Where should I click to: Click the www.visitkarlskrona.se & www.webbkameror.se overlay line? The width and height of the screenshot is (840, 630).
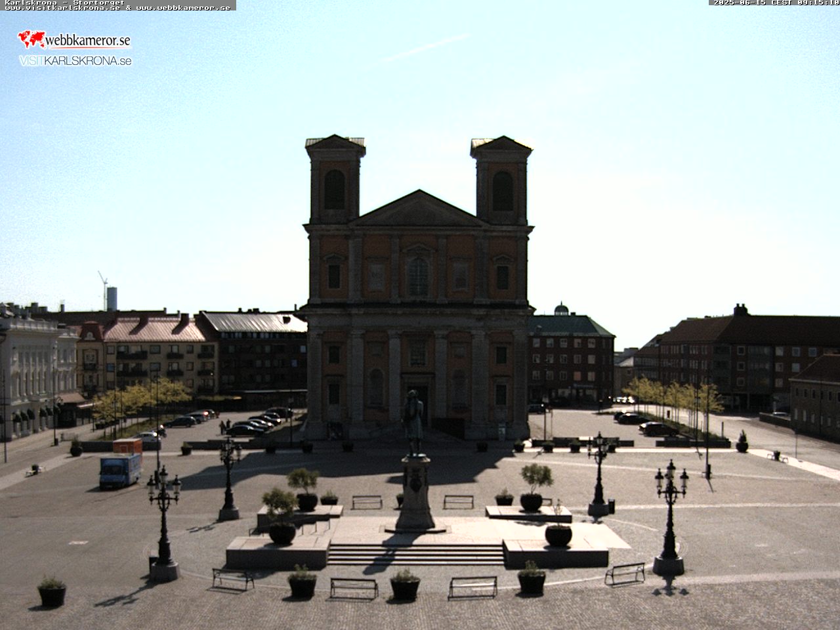(x=118, y=8)
